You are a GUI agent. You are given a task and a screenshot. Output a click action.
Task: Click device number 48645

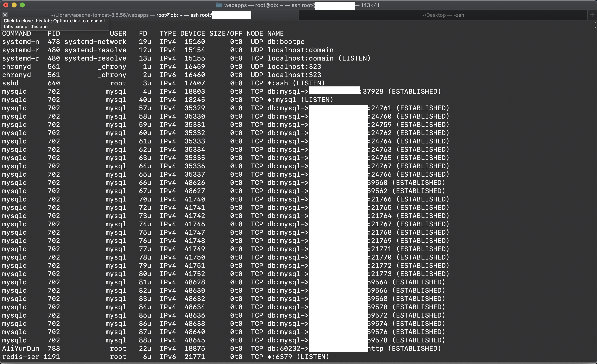(x=195, y=340)
